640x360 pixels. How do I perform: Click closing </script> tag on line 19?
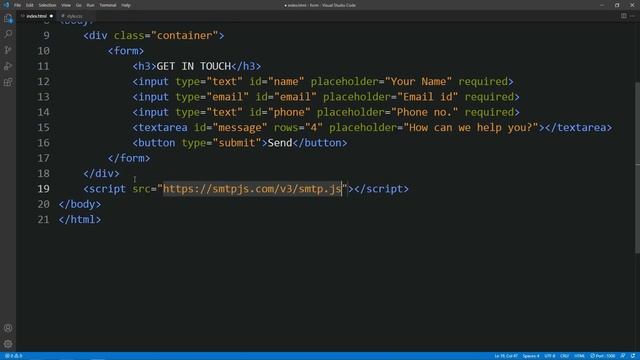click(381, 189)
